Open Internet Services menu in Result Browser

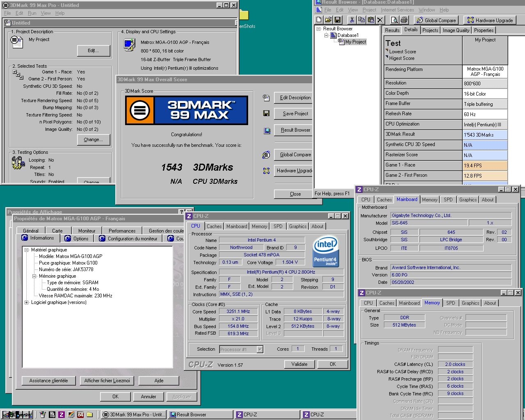397,10
